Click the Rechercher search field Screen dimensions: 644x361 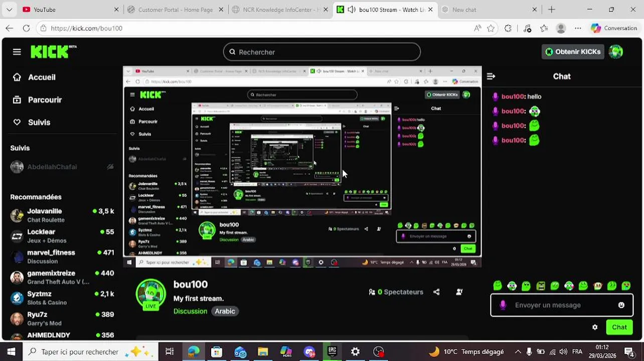click(x=321, y=52)
